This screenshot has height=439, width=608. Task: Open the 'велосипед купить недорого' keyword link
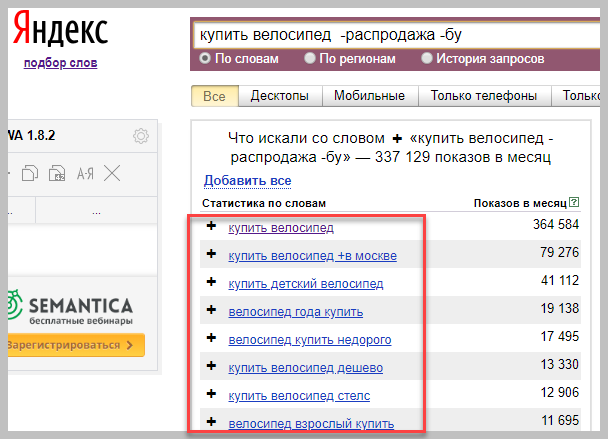pyautogui.click(x=309, y=340)
